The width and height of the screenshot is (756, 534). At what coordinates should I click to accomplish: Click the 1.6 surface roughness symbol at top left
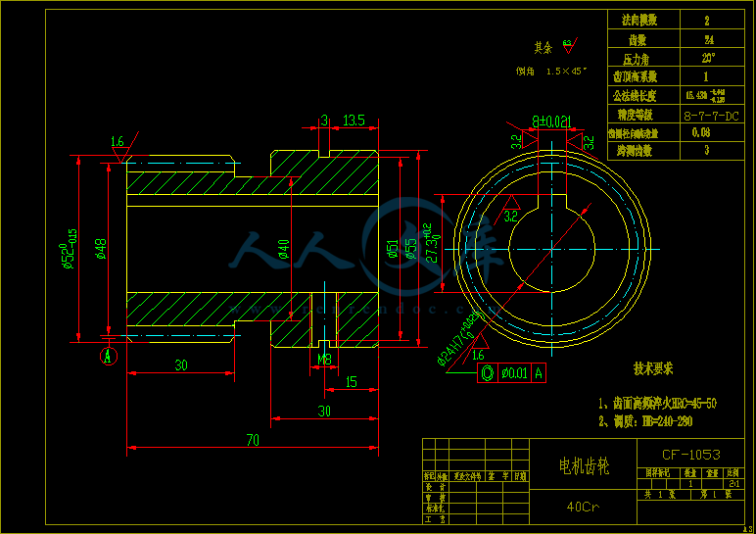(118, 144)
